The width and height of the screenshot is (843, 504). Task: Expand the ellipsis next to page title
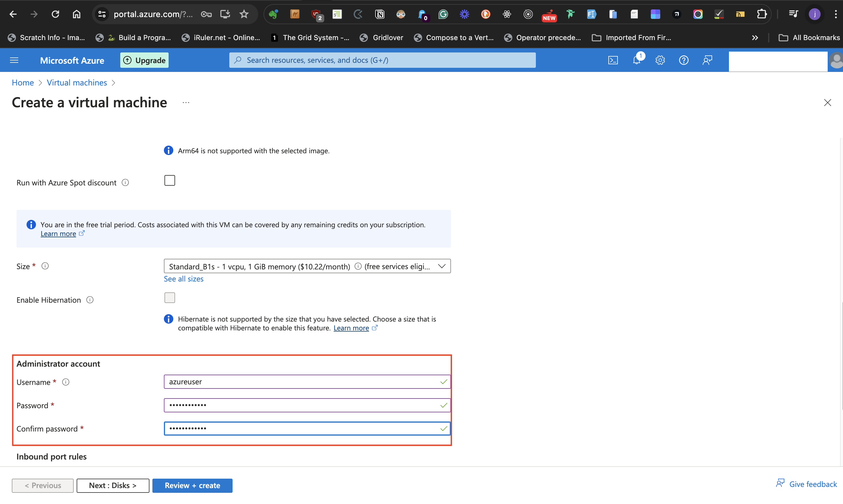185,102
